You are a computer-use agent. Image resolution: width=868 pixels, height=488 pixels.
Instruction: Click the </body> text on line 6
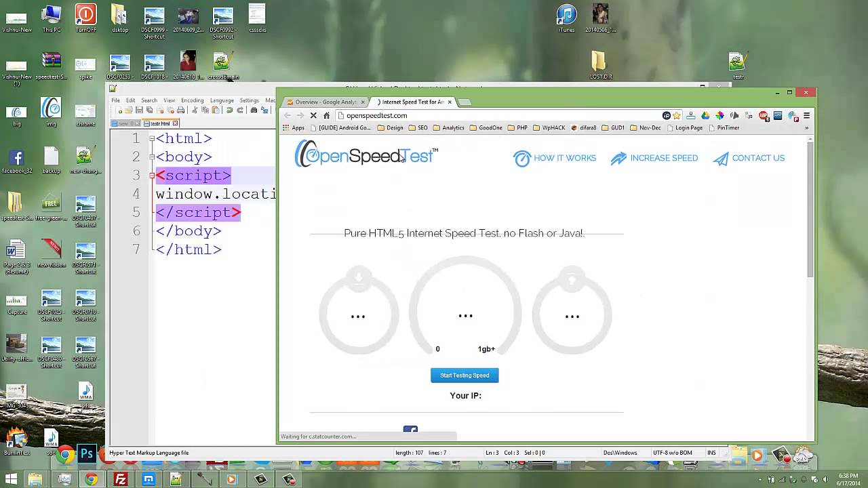(189, 231)
